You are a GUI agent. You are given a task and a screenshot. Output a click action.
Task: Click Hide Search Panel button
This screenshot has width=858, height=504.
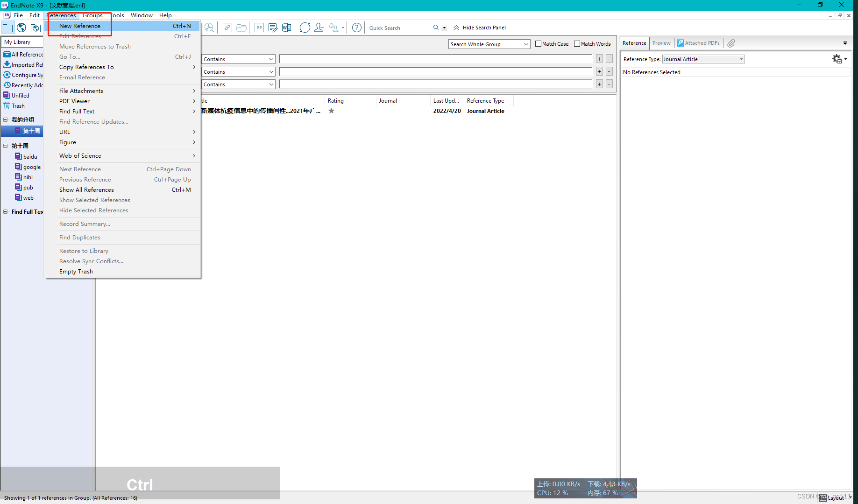[x=480, y=28]
